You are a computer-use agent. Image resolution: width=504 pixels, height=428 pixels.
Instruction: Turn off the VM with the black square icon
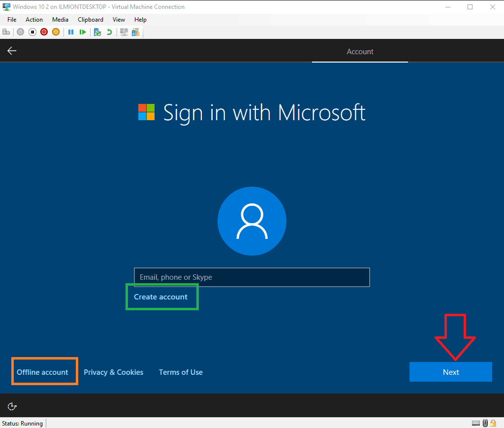click(32, 32)
